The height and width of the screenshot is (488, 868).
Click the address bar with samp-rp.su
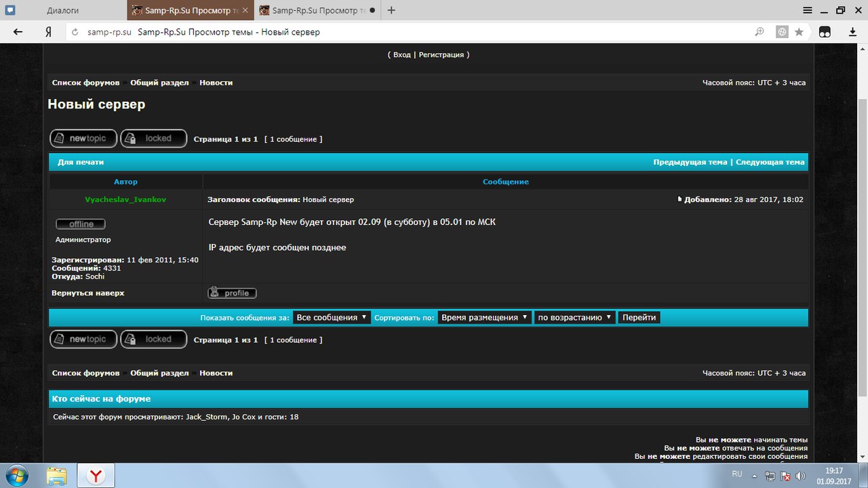(x=407, y=32)
